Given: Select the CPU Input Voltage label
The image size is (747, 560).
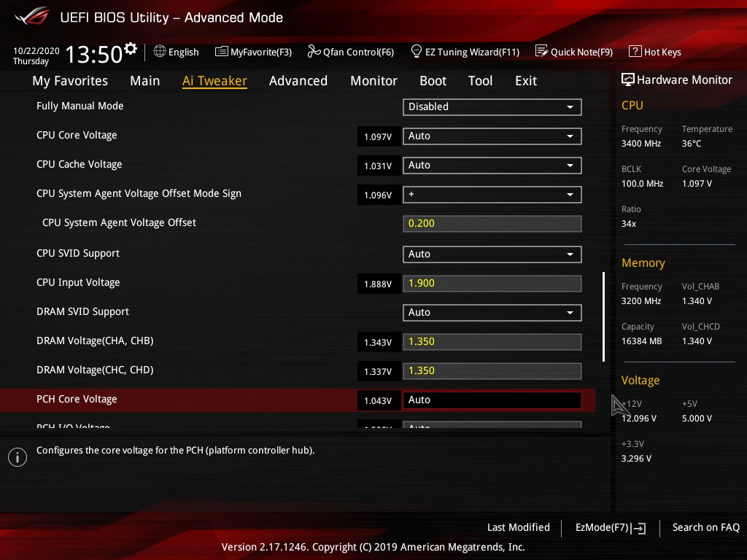Looking at the screenshot, I should pyautogui.click(x=78, y=282).
